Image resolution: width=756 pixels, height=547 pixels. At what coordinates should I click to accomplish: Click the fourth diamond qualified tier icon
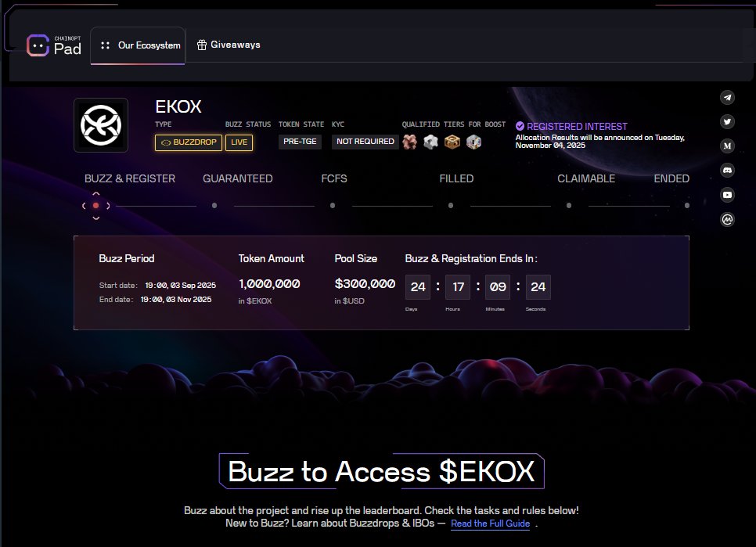coord(474,142)
